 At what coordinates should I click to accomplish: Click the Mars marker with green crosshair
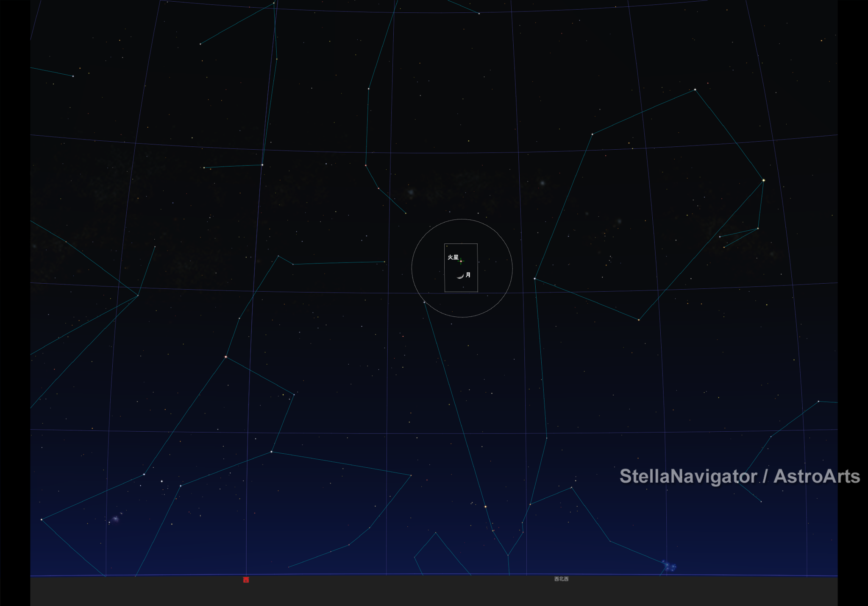[461, 262]
